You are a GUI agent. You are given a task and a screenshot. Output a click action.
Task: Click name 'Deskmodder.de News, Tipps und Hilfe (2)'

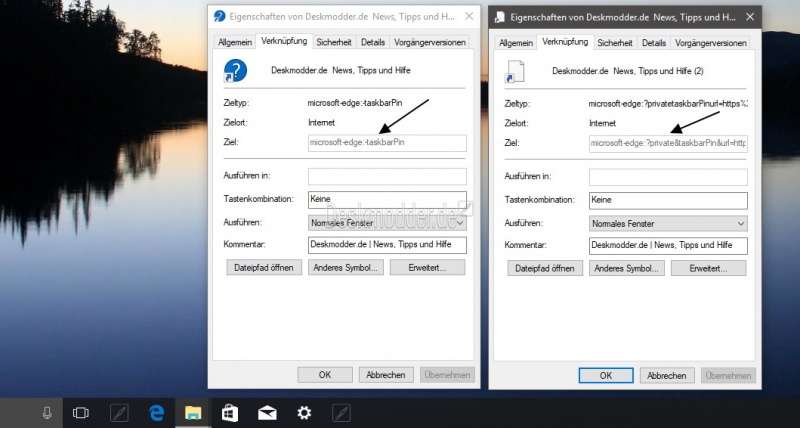[x=628, y=71]
